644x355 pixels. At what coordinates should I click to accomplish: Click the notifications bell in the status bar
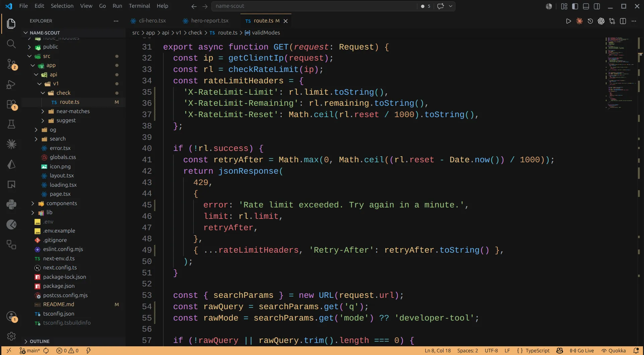pyautogui.click(x=636, y=351)
